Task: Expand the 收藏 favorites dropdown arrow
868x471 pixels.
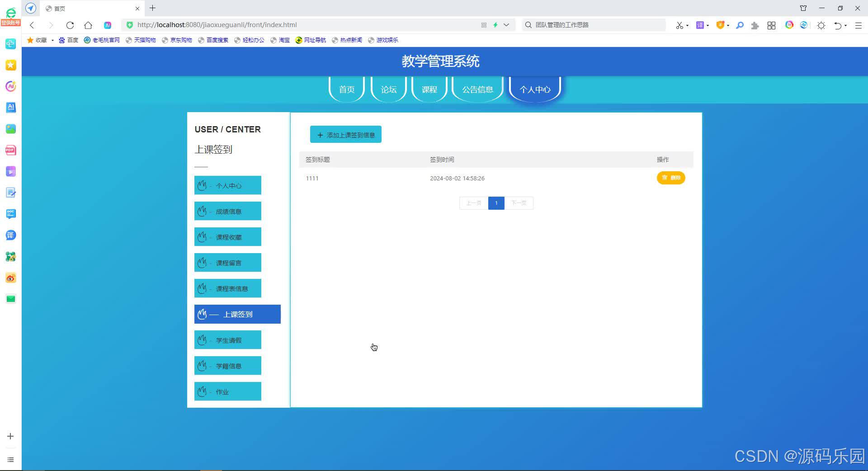Action: coord(52,40)
